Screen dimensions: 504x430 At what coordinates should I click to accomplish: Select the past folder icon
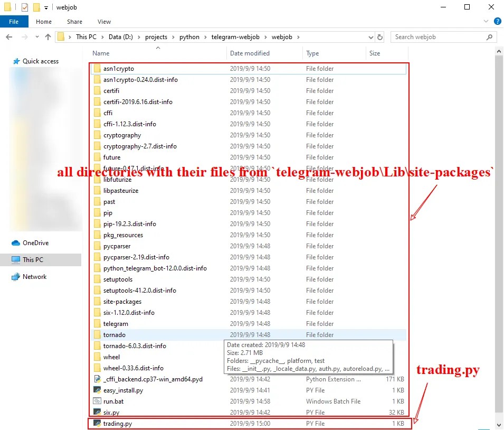pos(97,202)
